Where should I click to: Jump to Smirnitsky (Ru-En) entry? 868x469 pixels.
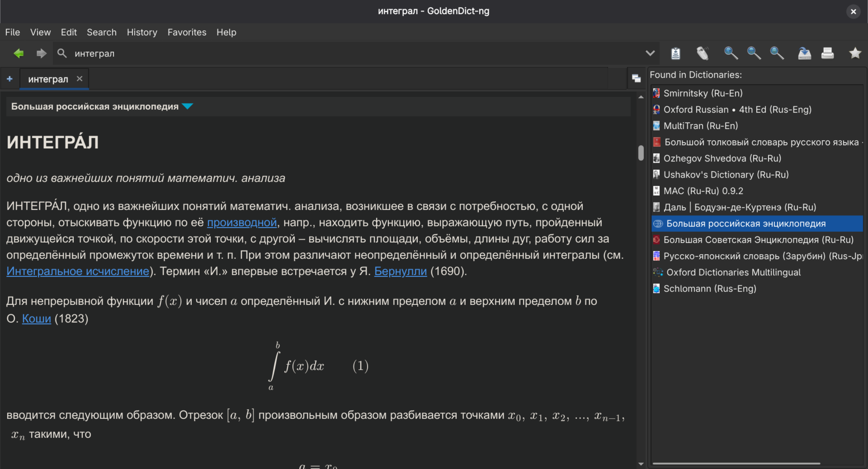click(757, 93)
